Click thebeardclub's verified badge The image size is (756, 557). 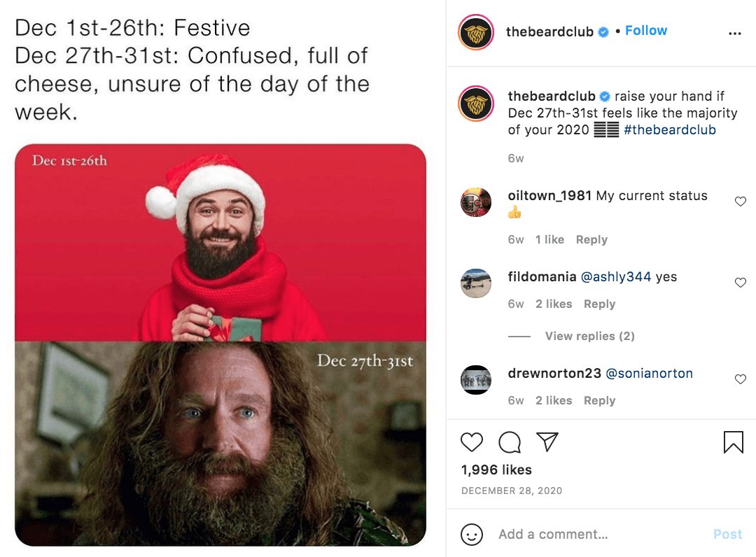603,31
